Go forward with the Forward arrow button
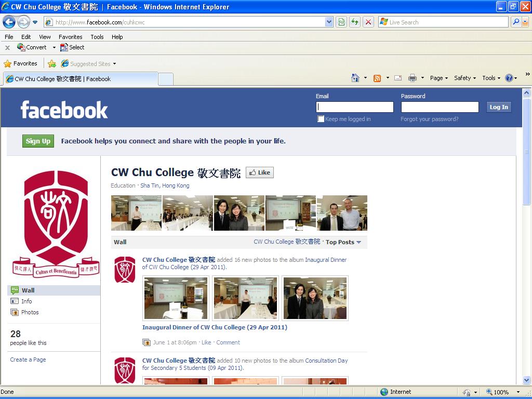The image size is (532, 399). tap(23, 22)
